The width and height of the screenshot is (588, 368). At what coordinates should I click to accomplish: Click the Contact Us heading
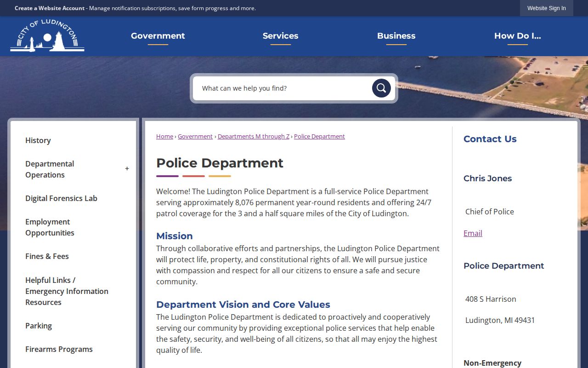(490, 139)
